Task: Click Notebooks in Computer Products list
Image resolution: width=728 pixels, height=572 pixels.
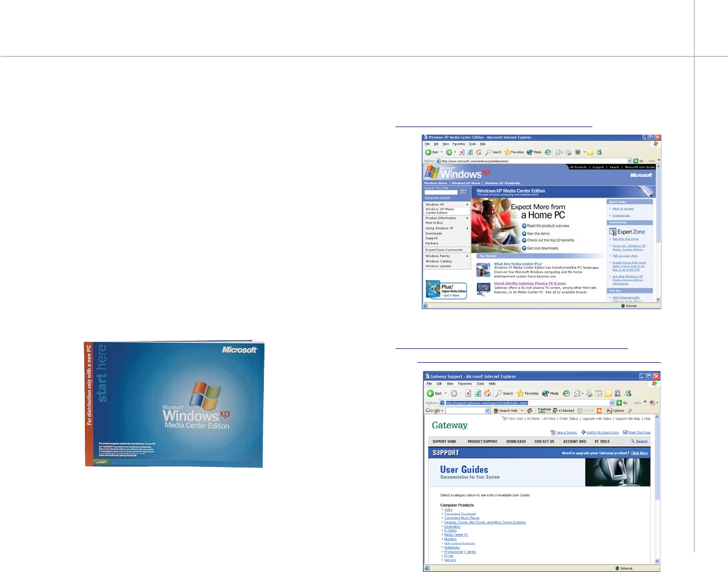Action: click(452, 548)
